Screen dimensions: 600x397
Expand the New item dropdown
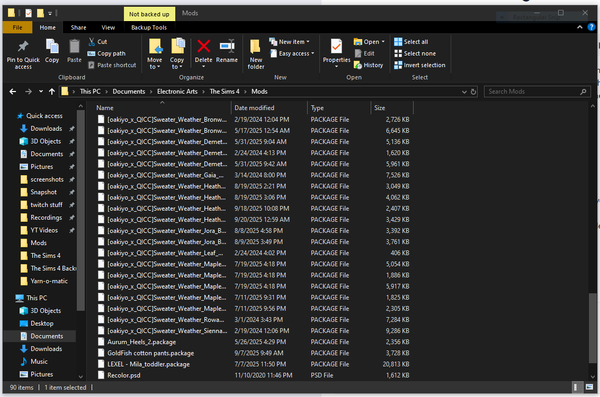click(289, 42)
